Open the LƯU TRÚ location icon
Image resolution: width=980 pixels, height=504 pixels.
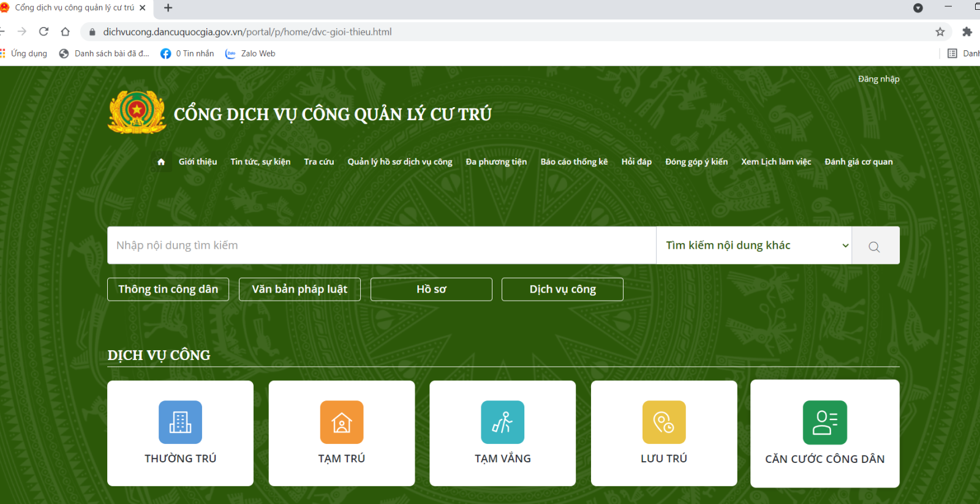[663, 422]
